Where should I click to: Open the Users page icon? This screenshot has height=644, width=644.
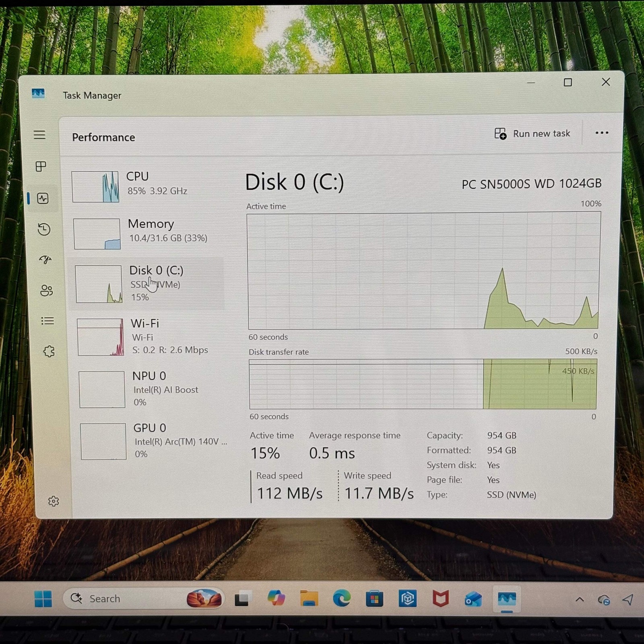click(47, 290)
